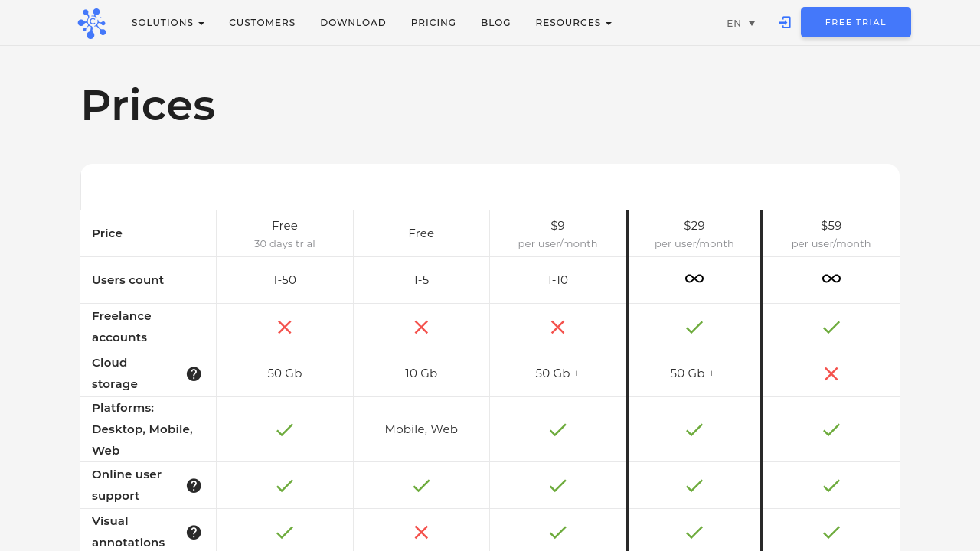Click red cross for Visual annotations in 1-5 users column
The image size is (980, 551).
[x=421, y=532]
